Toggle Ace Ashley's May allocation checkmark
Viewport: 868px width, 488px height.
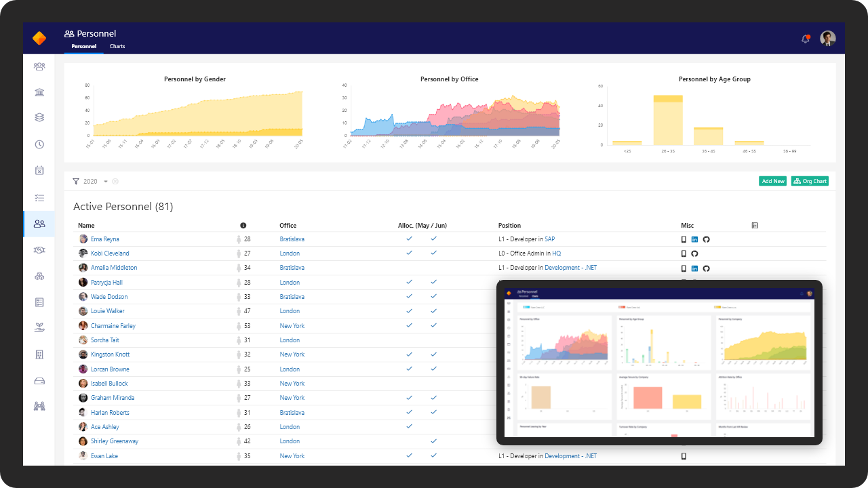[x=409, y=426]
